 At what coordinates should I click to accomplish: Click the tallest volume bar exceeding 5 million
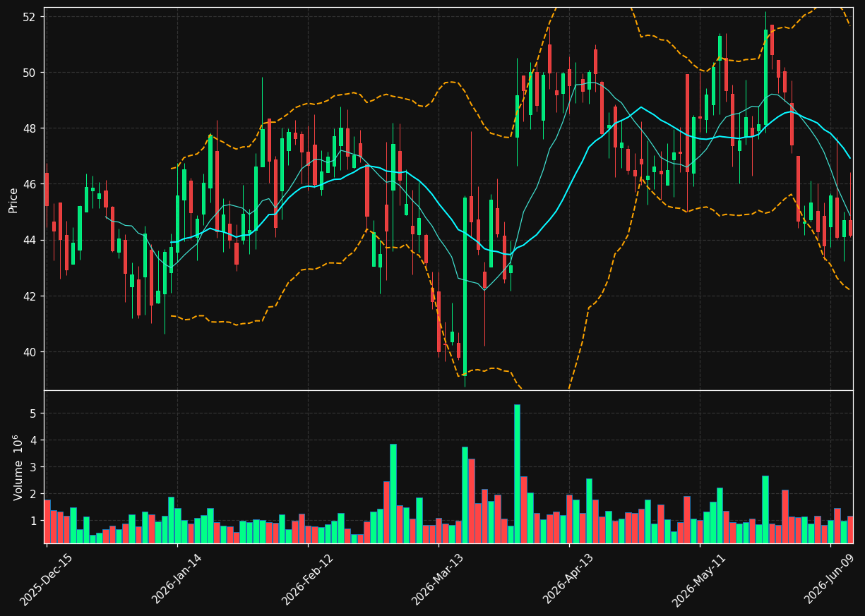click(517, 473)
